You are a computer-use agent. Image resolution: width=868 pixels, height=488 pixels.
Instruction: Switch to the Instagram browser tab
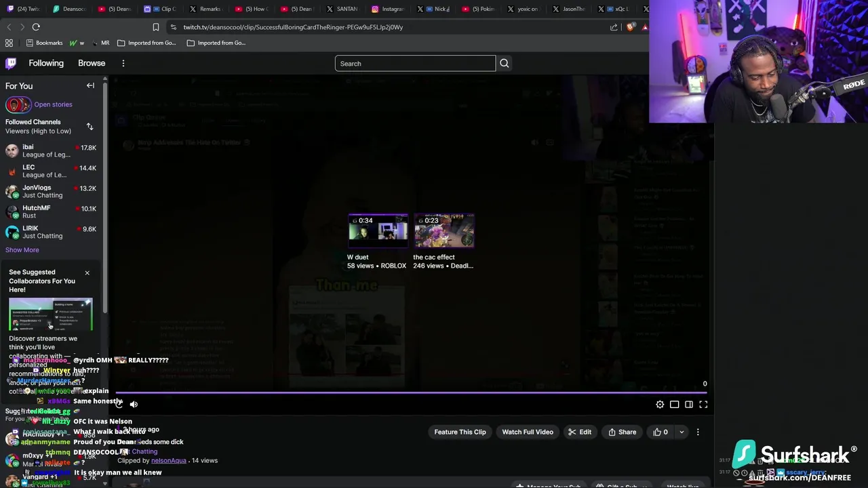pos(388,9)
